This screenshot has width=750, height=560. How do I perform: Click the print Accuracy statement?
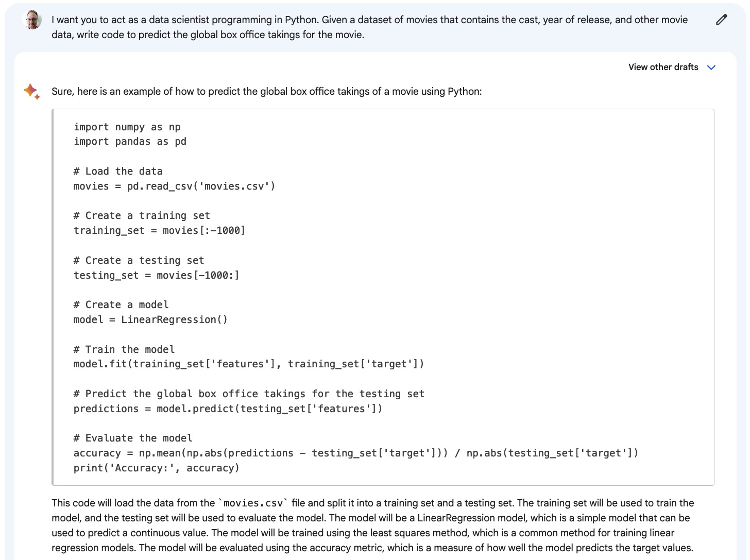point(156,468)
